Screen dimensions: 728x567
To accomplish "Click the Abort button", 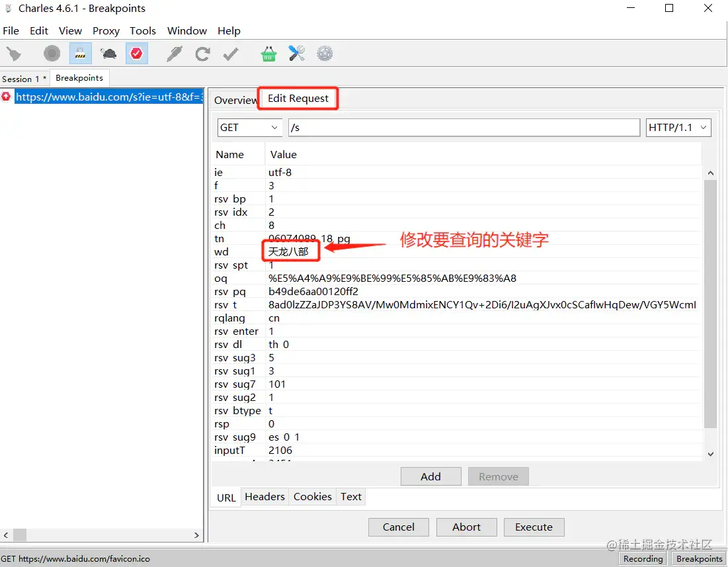I will pyautogui.click(x=467, y=527).
